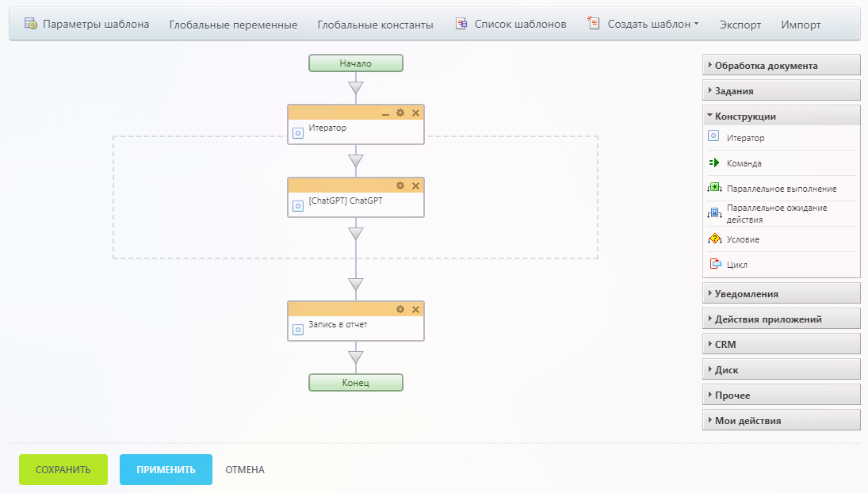
Task: Pick the Условие construction icon
Action: (x=713, y=239)
